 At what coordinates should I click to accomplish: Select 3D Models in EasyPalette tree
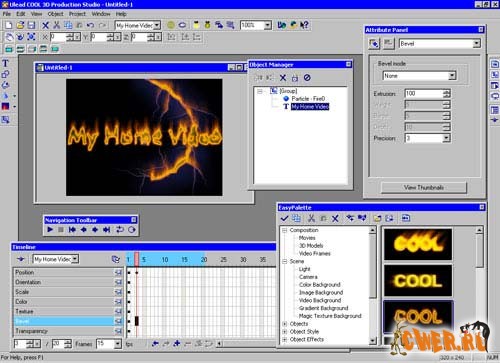pyautogui.click(x=311, y=246)
